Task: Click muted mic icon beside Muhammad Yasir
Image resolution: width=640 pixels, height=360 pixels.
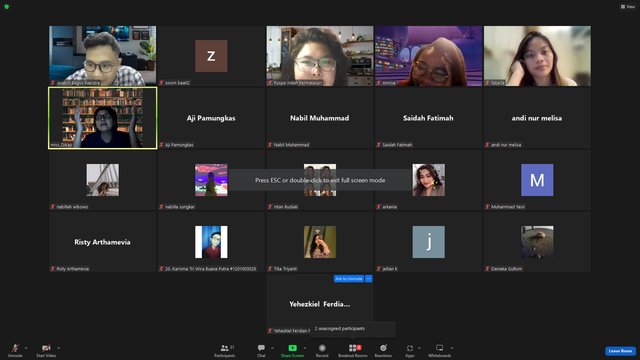Action: [487, 207]
